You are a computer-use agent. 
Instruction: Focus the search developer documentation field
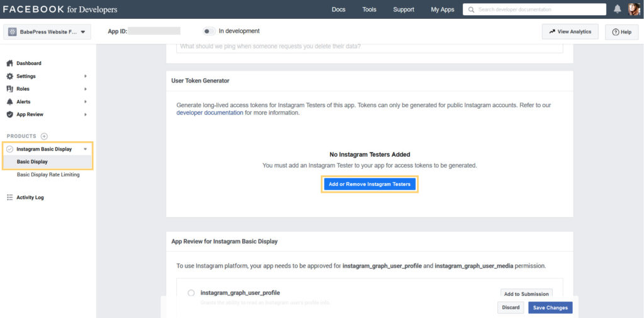[x=535, y=9]
